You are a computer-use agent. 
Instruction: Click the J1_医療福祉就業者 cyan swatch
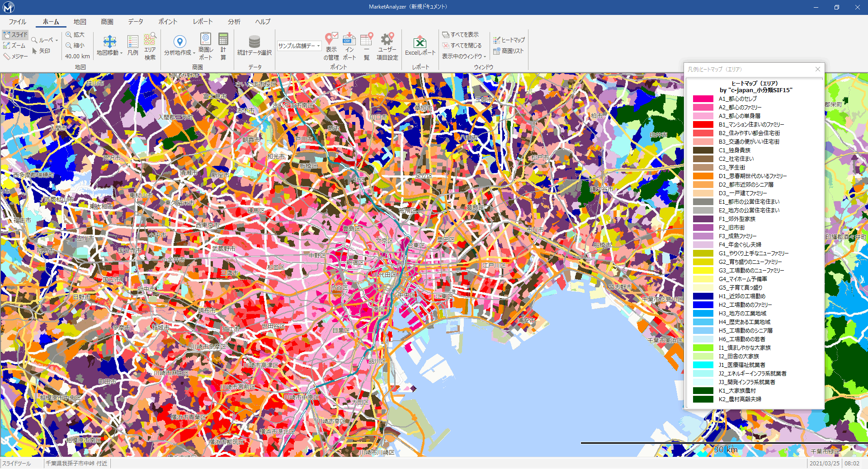pyautogui.click(x=703, y=365)
